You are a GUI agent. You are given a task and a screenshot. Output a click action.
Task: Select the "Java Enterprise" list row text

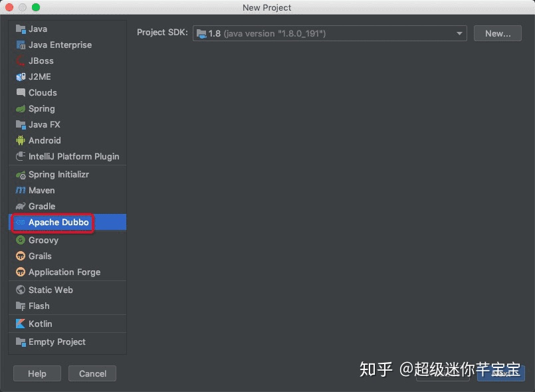[x=60, y=45]
